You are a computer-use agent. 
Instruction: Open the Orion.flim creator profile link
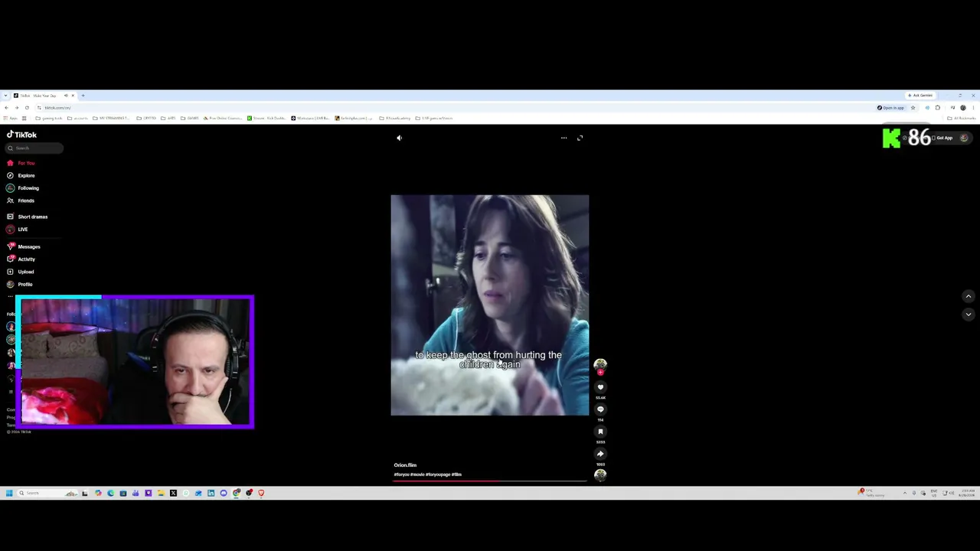click(x=405, y=465)
